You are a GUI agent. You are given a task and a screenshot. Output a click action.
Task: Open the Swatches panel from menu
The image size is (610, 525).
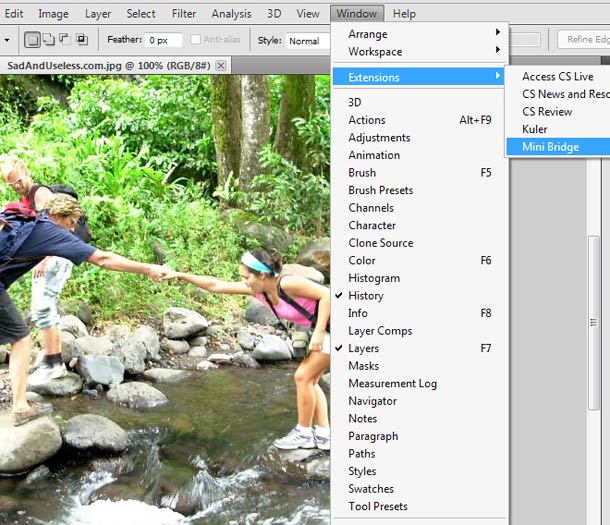(370, 489)
